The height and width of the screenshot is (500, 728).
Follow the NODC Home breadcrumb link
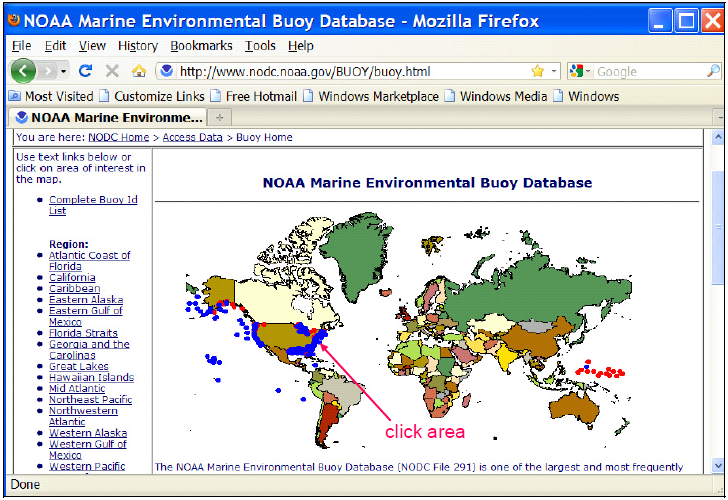click(119, 137)
